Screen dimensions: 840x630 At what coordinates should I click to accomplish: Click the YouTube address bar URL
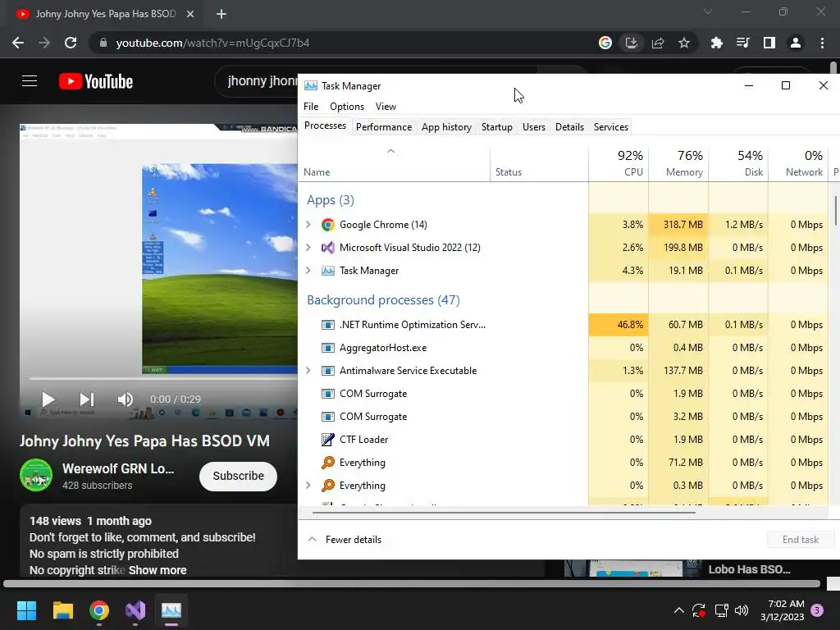(x=212, y=43)
